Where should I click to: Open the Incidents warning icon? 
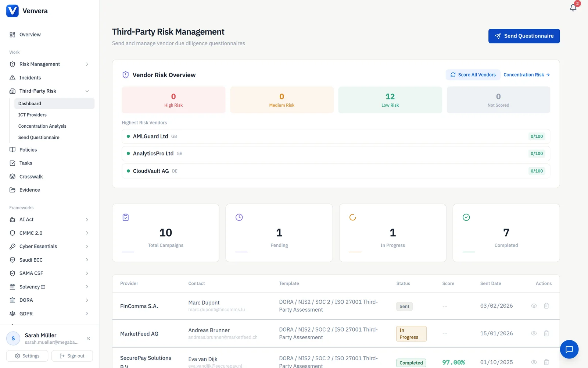pos(12,78)
